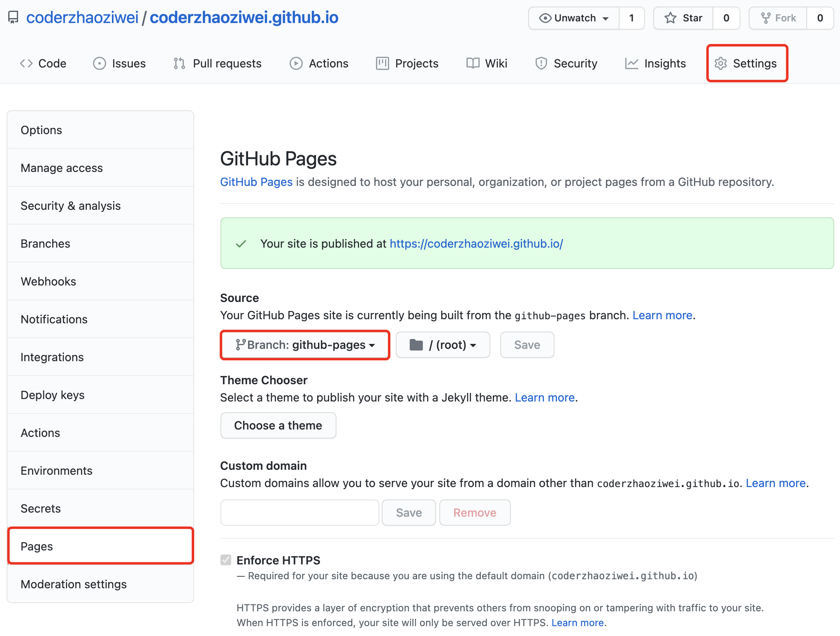Click the Remove custom domain button

click(475, 513)
